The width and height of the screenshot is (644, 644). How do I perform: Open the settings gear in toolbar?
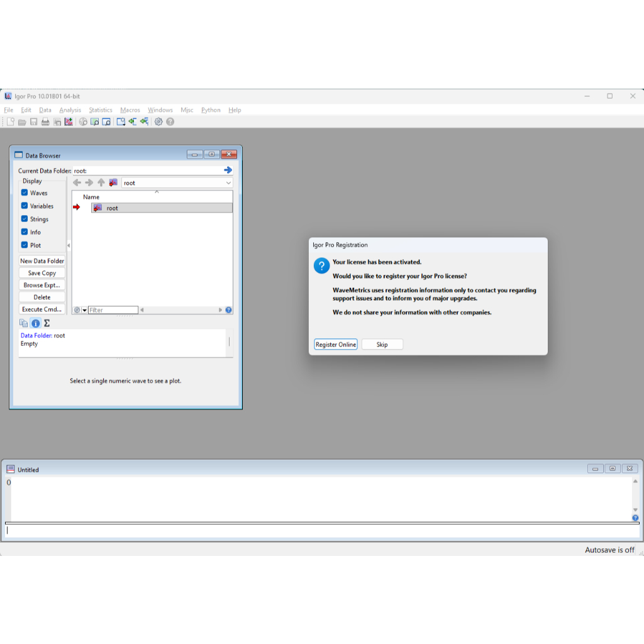[x=158, y=121]
